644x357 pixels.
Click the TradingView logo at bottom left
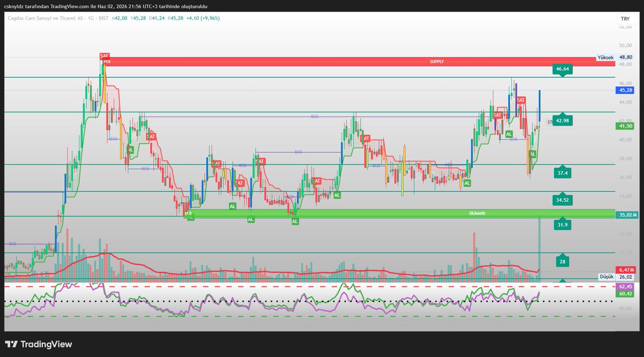click(39, 345)
